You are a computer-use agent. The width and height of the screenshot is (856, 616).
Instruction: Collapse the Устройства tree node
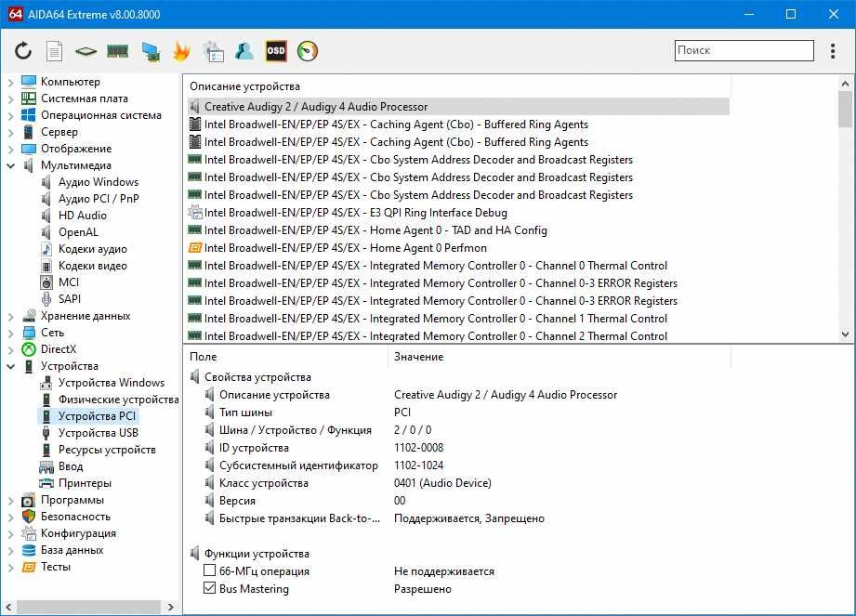(10, 367)
